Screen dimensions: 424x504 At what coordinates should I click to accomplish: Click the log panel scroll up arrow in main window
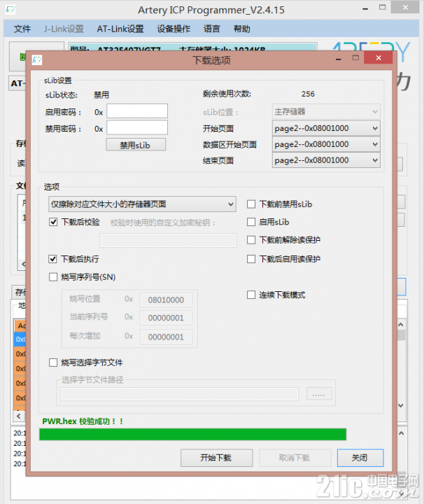pyautogui.click(x=401, y=433)
